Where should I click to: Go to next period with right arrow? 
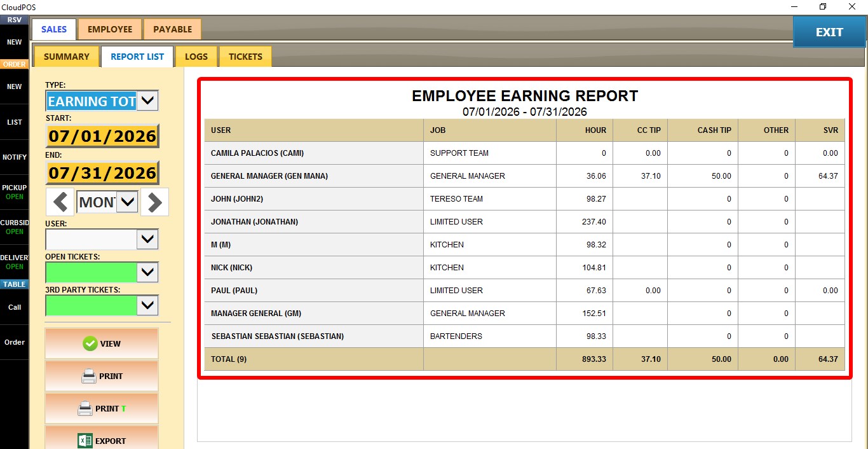tap(155, 203)
